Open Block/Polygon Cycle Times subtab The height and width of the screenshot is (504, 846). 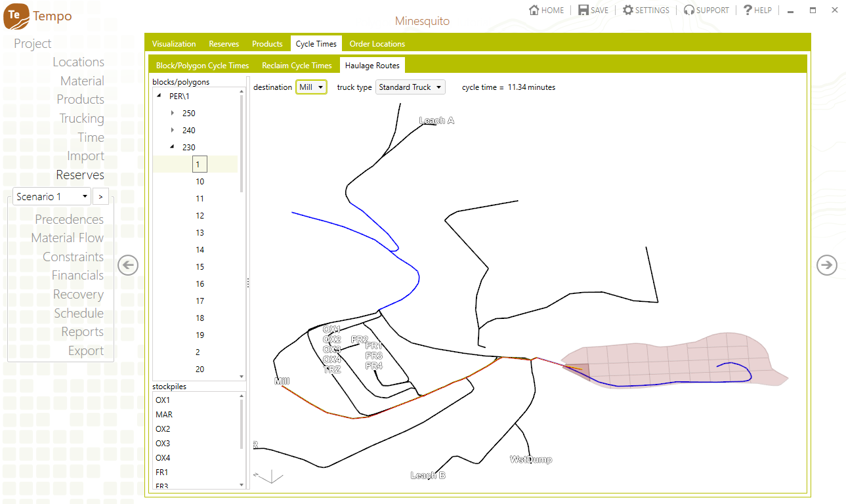pyautogui.click(x=203, y=66)
